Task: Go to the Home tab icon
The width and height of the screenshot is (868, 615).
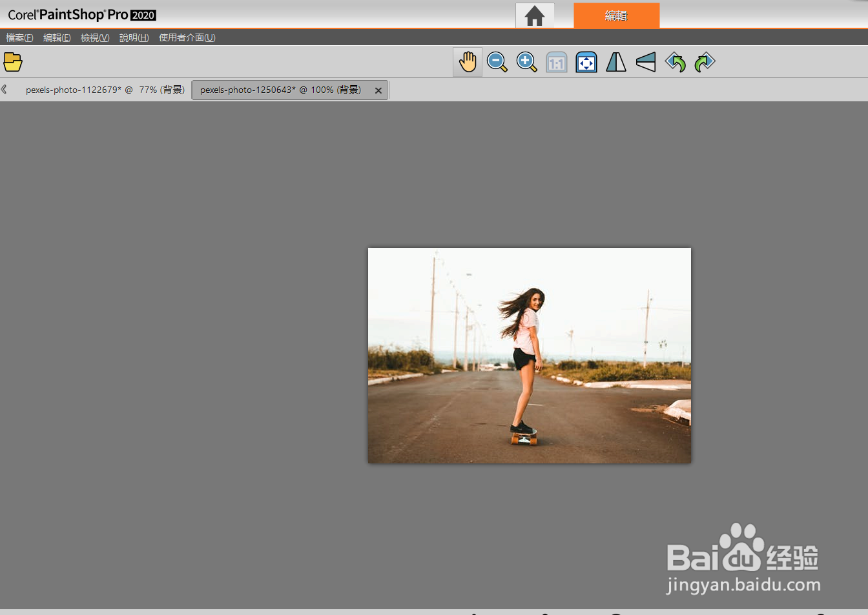Action: [x=534, y=15]
